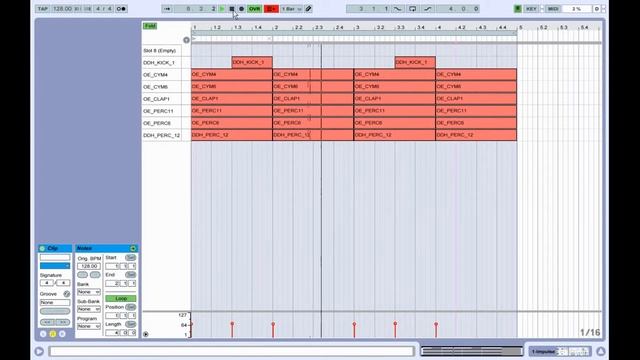This screenshot has width=640, height=360.
Task: Open the Groove None chooser
Action: [x=55, y=302]
